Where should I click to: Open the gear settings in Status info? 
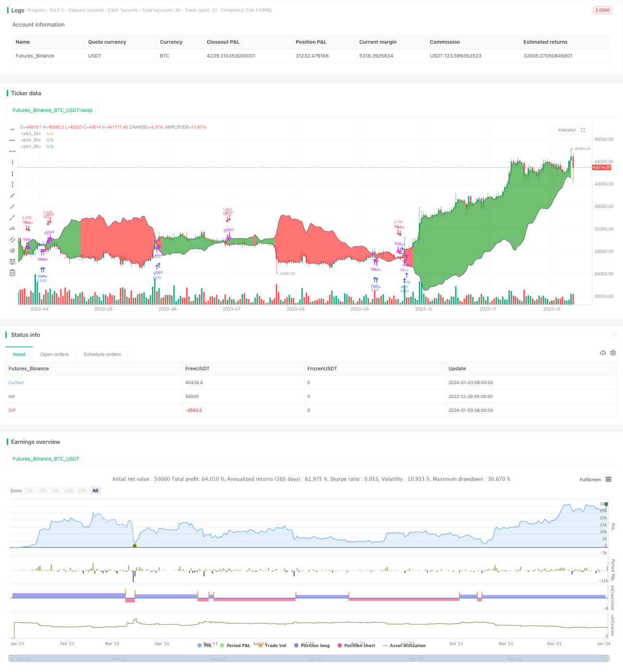tap(613, 353)
